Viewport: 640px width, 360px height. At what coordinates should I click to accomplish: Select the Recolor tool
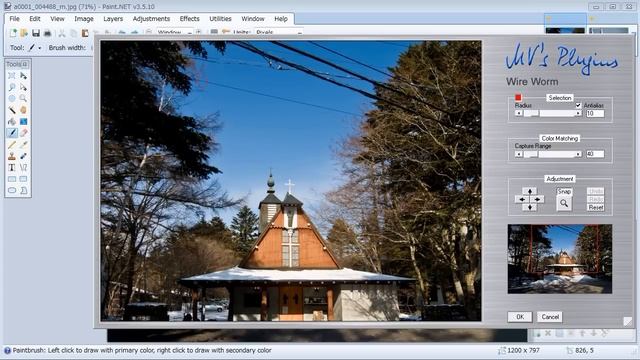[x=23, y=156]
